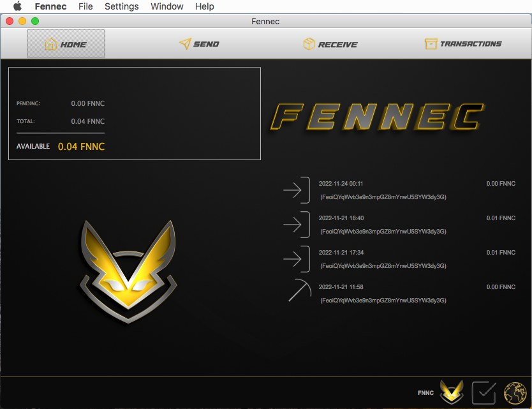Click the Fennec fox logo in the status bar
Viewport: 532px width, 409px height.
451,392
